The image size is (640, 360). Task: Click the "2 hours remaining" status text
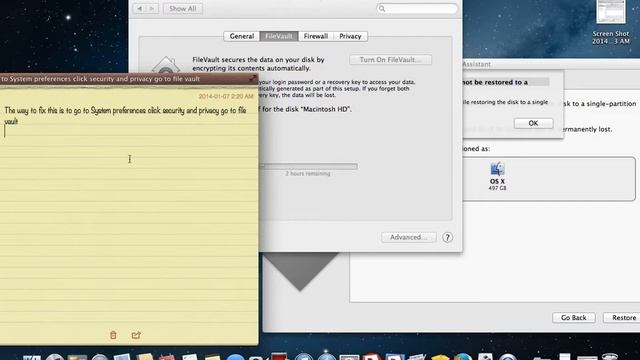pos(308,174)
